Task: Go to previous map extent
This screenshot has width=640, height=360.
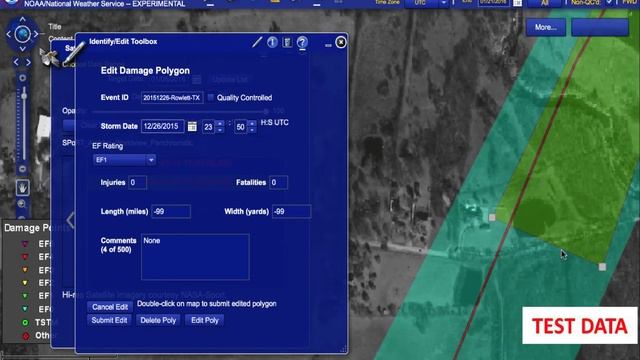Action: tap(16, 62)
